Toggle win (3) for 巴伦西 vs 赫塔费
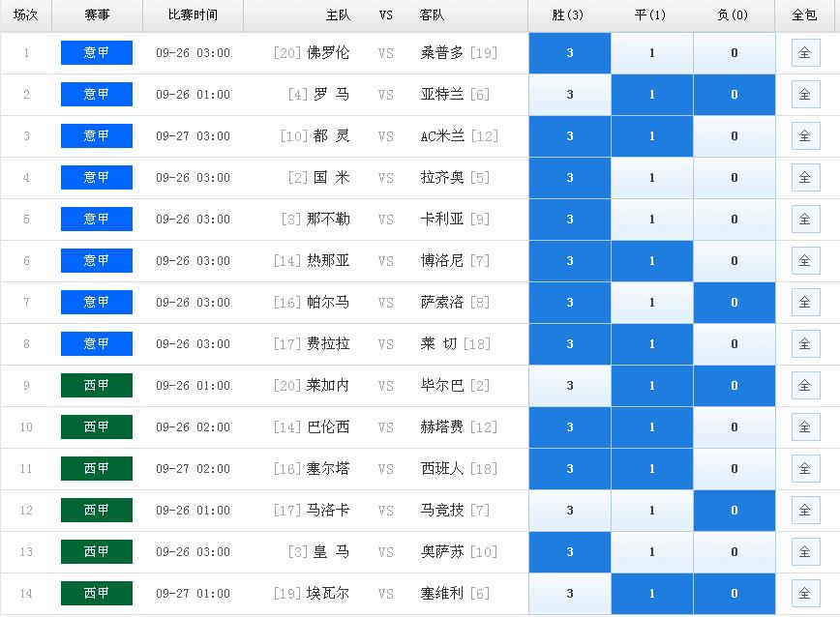 coord(569,427)
